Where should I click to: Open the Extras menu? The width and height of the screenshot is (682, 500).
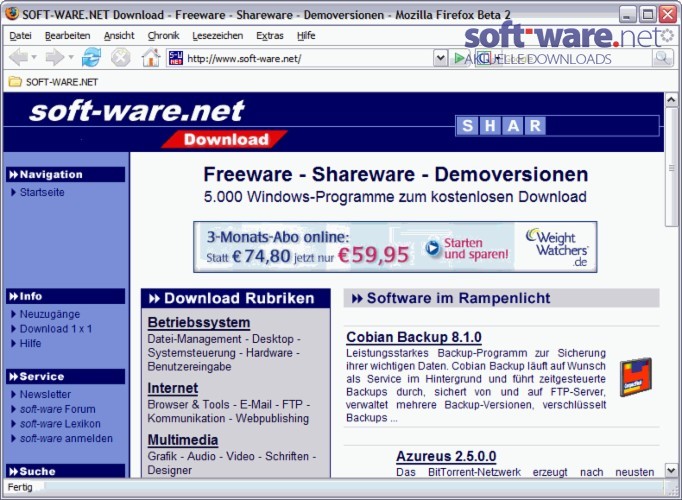pyautogui.click(x=270, y=36)
